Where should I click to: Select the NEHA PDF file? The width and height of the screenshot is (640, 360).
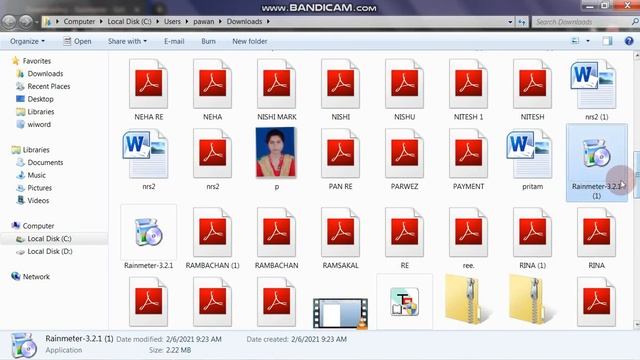[x=213, y=90]
